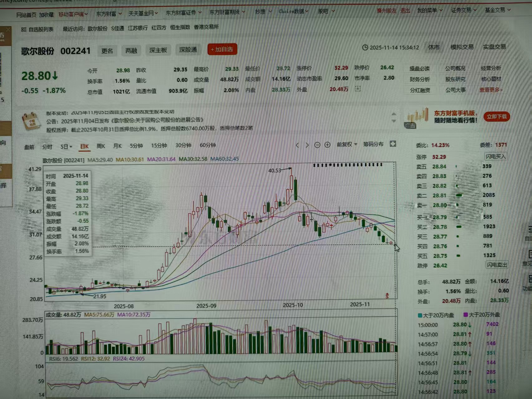Viewport: 532px width, 399px height.
Task: Click the 查看更多 link
Action: (491, 90)
